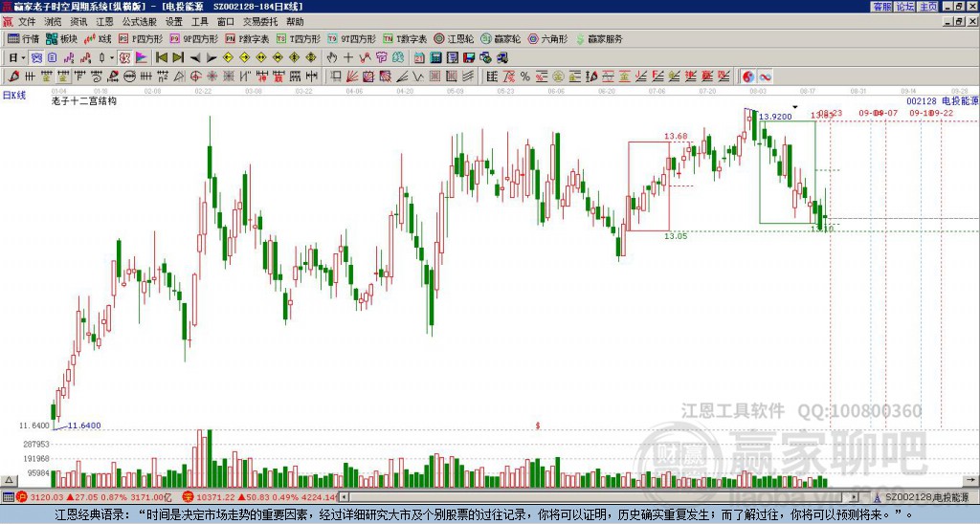Viewport: 980px width, 524px height.
Task: Click the 13.68 red box price label
Action: pyautogui.click(x=676, y=136)
